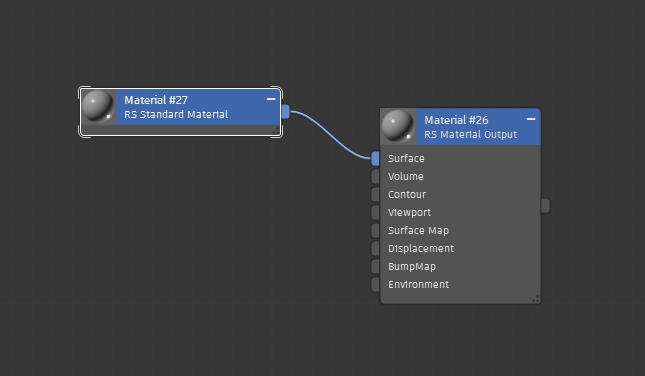The image size is (645, 376).
Task: Select the 'BumpMap' slot label
Action: tap(412, 267)
